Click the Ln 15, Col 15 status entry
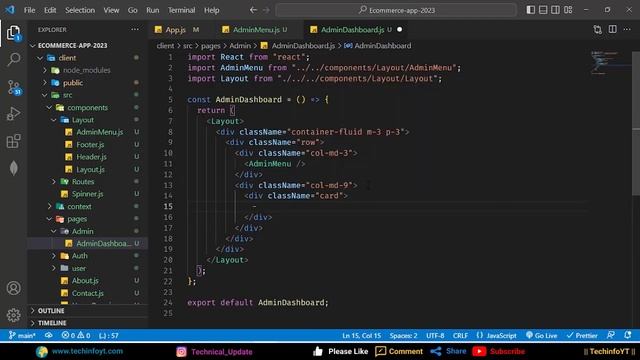This screenshot has height=360, width=640. point(361,336)
